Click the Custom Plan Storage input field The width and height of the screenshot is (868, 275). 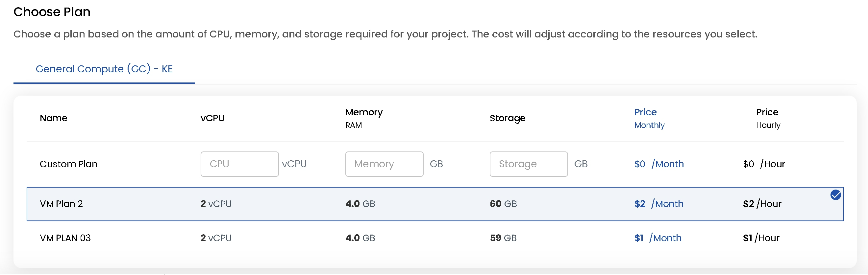click(528, 164)
